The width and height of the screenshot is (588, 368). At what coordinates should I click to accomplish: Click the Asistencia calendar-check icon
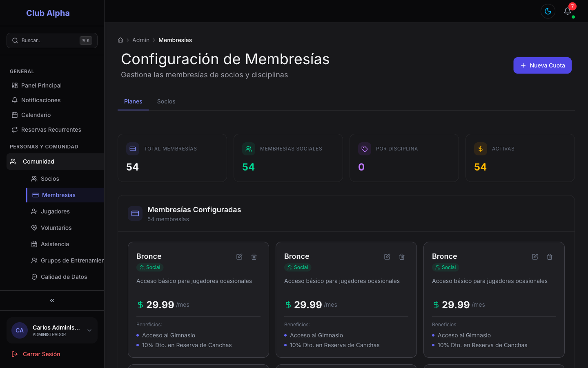pyautogui.click(x=34, y=244)
